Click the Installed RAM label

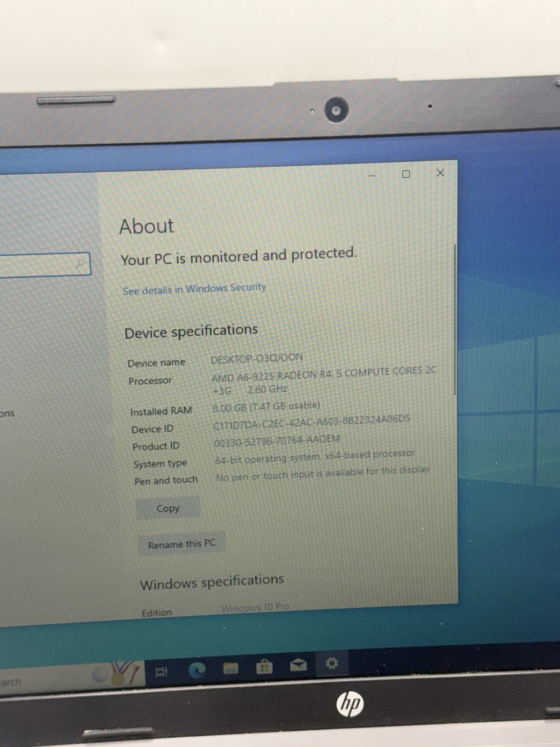161,411
